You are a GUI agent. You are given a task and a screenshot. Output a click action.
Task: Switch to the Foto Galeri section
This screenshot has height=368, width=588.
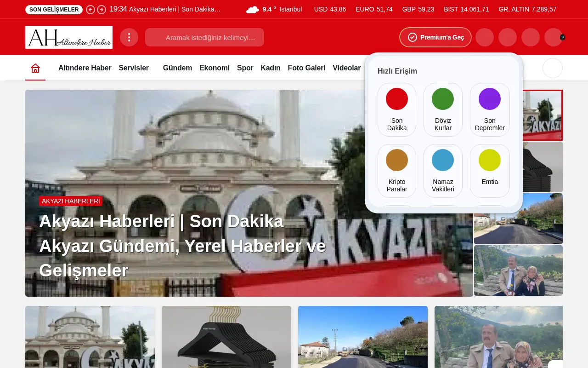point(306,68)
